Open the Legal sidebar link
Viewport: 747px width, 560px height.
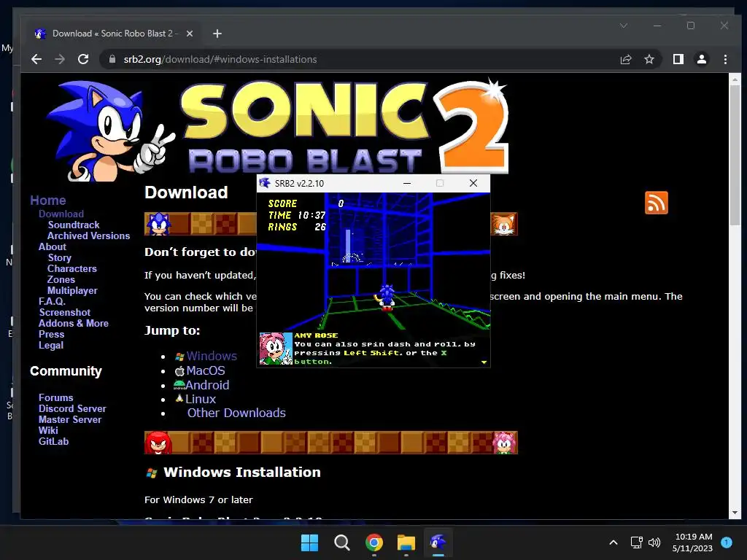[51, 345]
